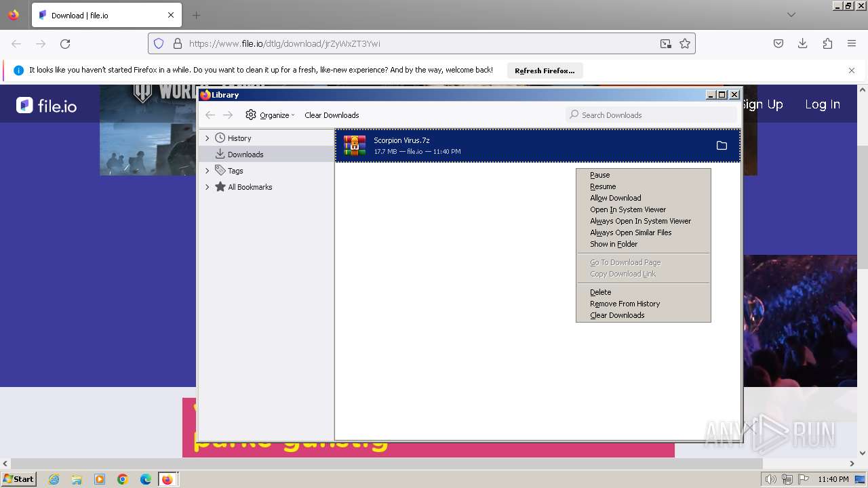The width and height of the screenshot is (868, 488).
Task: Click the Firefox taskbar button
Action: (x=167, y=479)
